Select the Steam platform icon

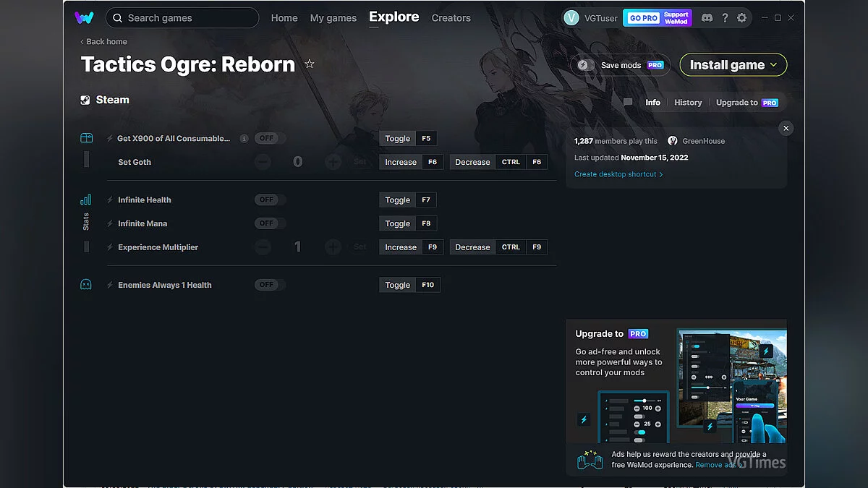tap(85, 100)
